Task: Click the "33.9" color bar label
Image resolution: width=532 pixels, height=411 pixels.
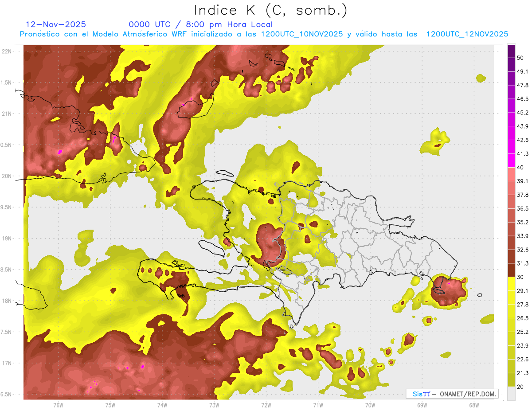Action: (523, 236)
